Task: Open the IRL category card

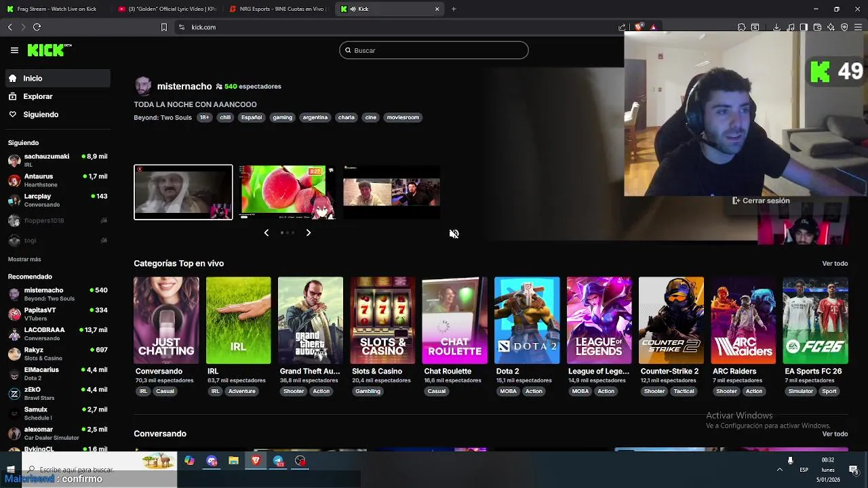Action: click(238, 321)
